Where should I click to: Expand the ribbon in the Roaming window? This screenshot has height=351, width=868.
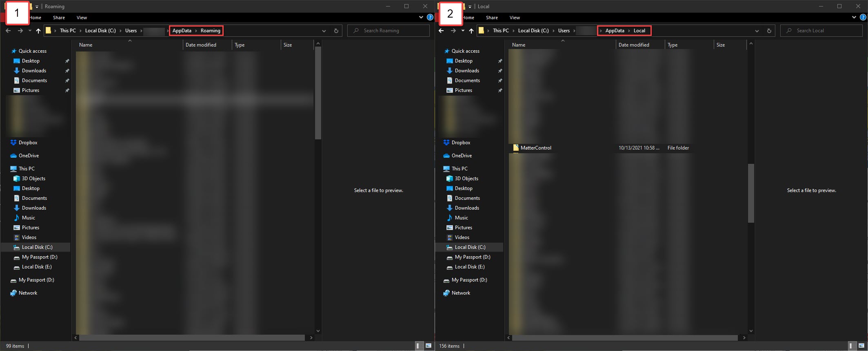tap(421, 18)
